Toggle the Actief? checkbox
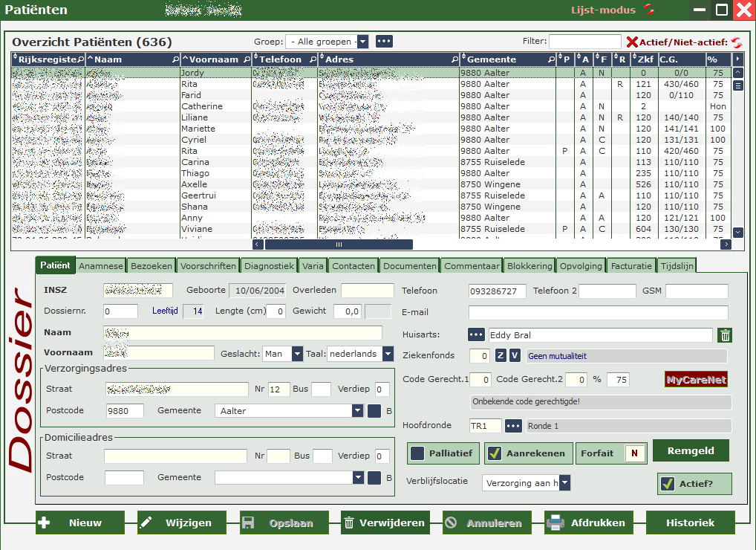This screenshot has width=756, height=550. point(668,484)
